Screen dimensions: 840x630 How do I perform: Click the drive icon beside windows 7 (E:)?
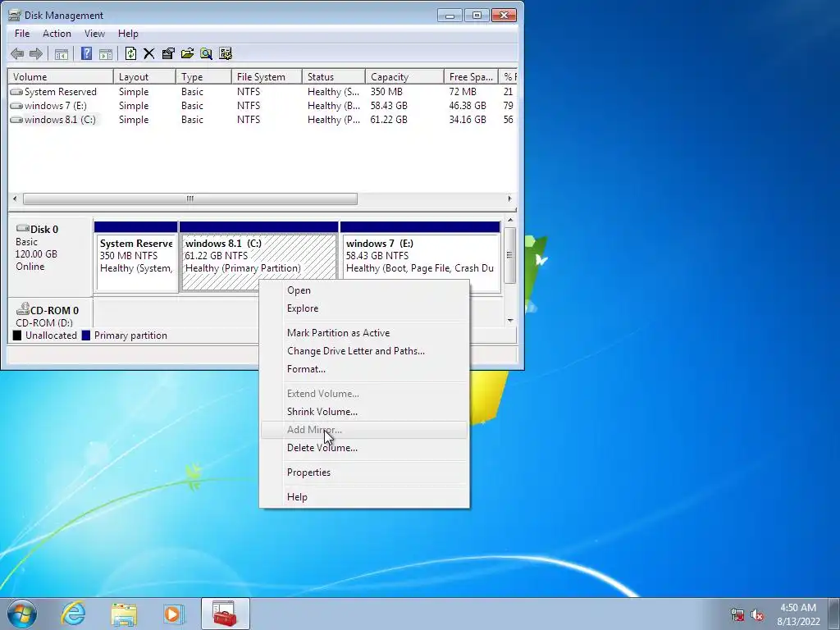16,106
